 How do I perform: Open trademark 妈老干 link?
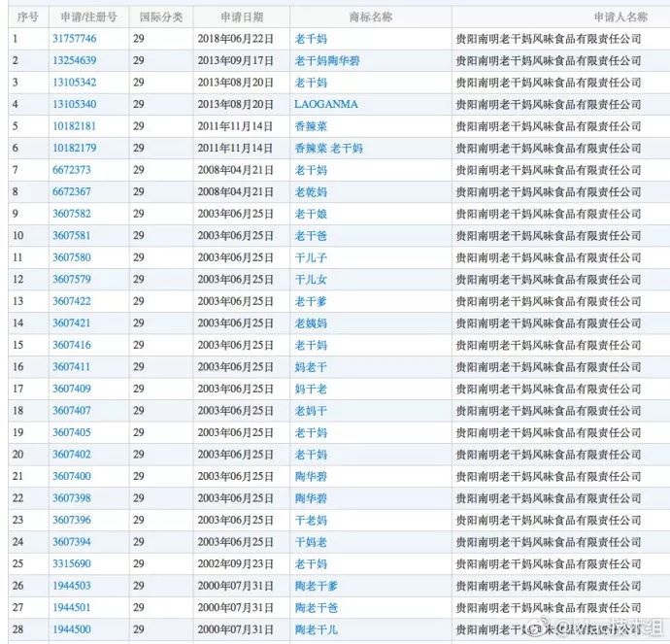[x=311, y=367]
